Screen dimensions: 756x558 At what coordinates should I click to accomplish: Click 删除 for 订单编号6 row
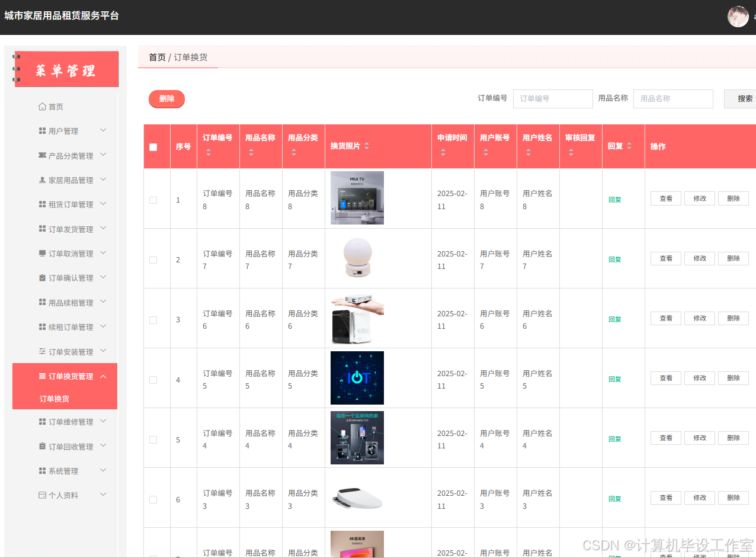coord(733,318)
